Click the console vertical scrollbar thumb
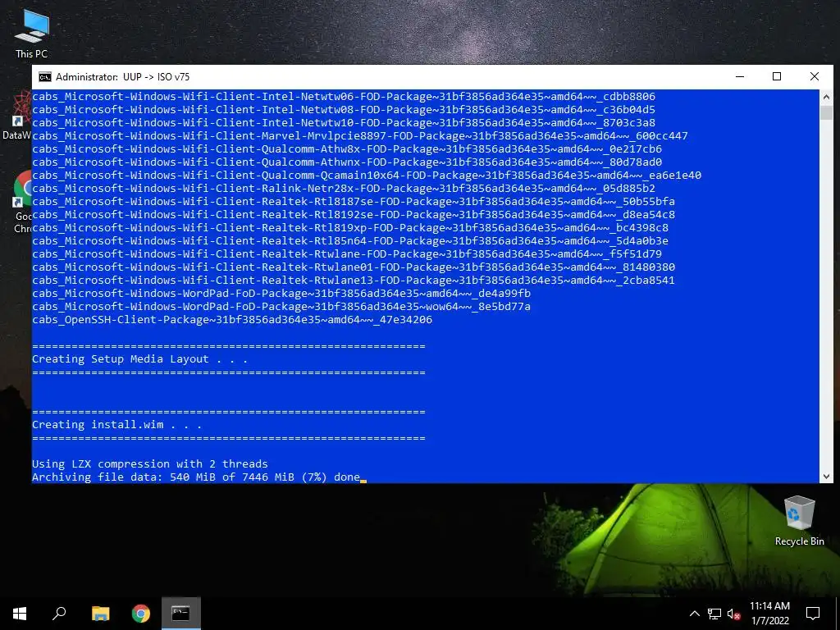The width and height of the screenshot is (840, 630). point(826,112)
